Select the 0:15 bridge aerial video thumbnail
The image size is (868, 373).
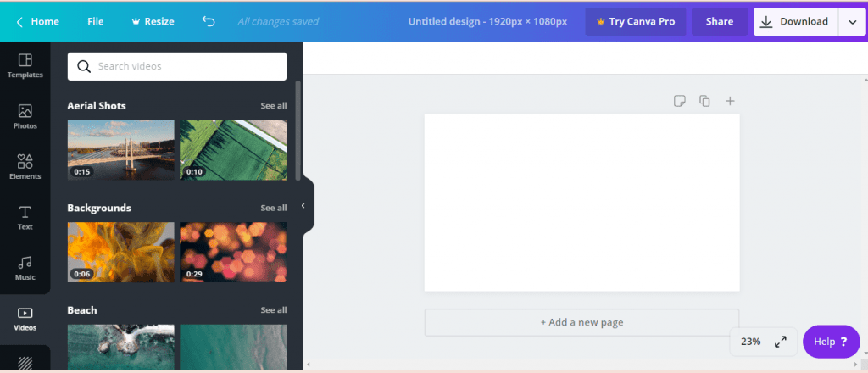pyautogui.click(x=120, y=150)
